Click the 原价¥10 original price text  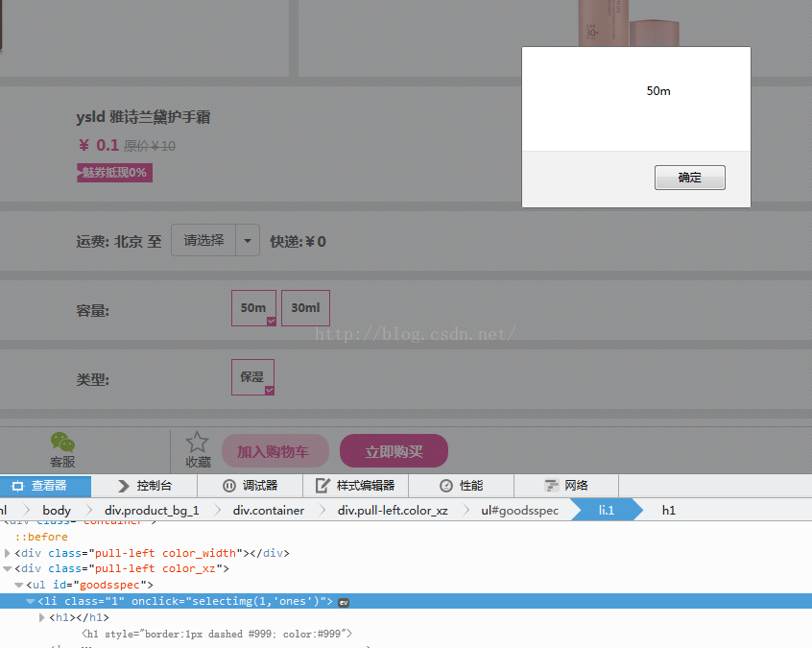(x=150, y=146)
